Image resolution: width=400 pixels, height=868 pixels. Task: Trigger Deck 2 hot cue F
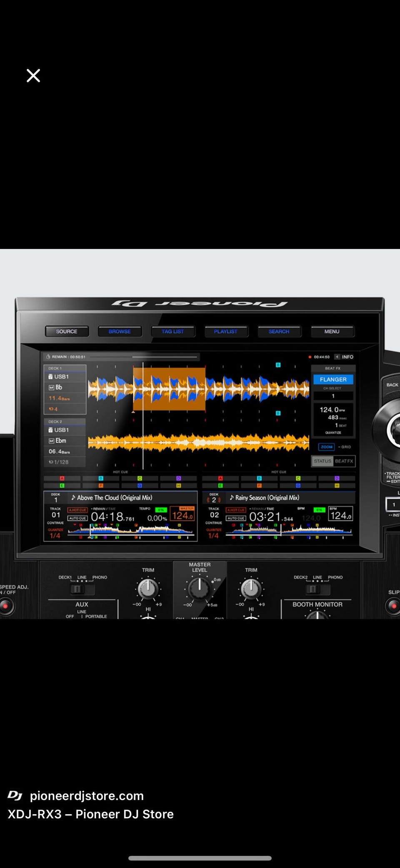click(x=259, y=486)
